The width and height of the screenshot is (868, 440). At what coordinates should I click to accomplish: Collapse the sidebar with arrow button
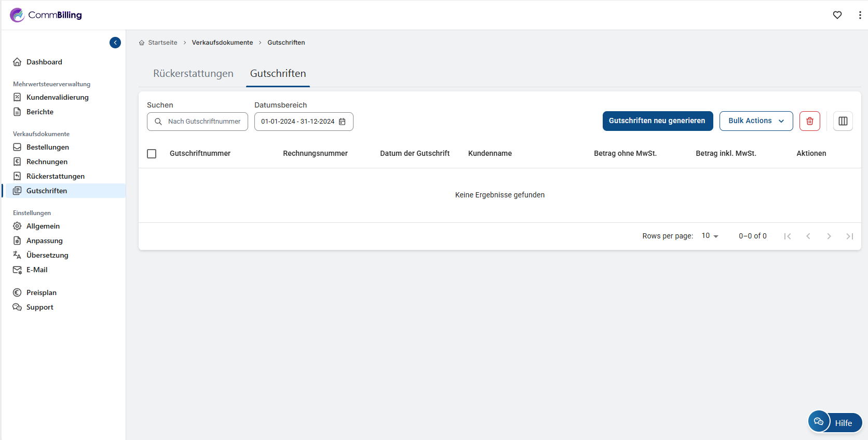click(115, 43)
